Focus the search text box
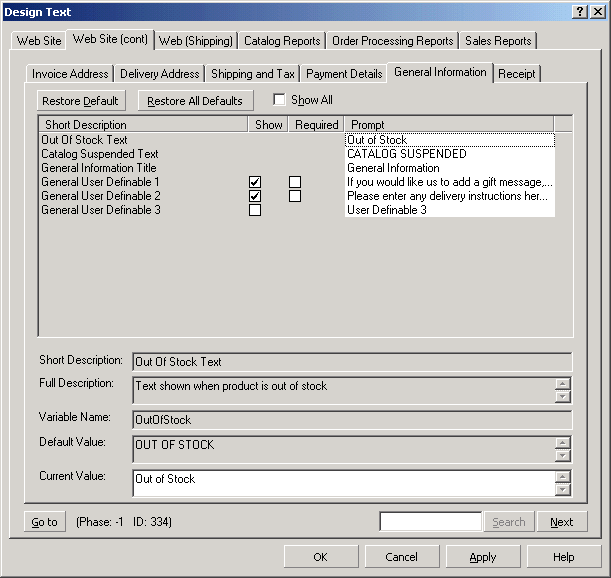This screenshot has height=578, width=611. coord(430,522)
